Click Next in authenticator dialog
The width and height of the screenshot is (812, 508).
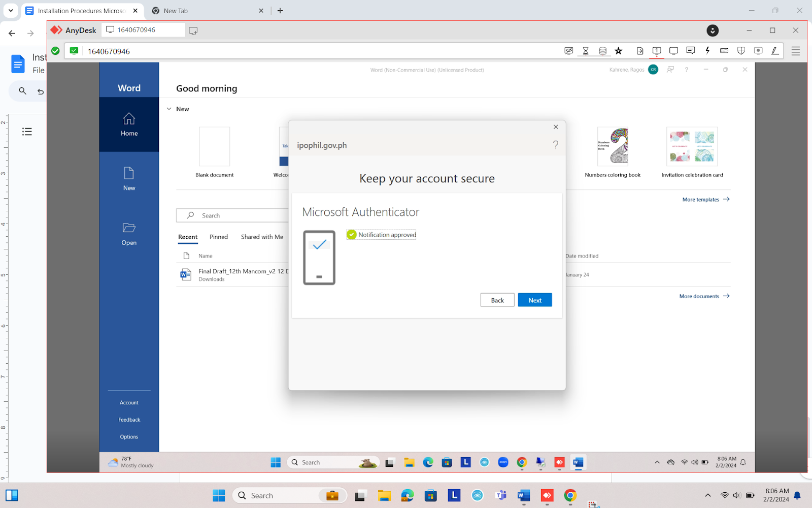click(535, 300)
